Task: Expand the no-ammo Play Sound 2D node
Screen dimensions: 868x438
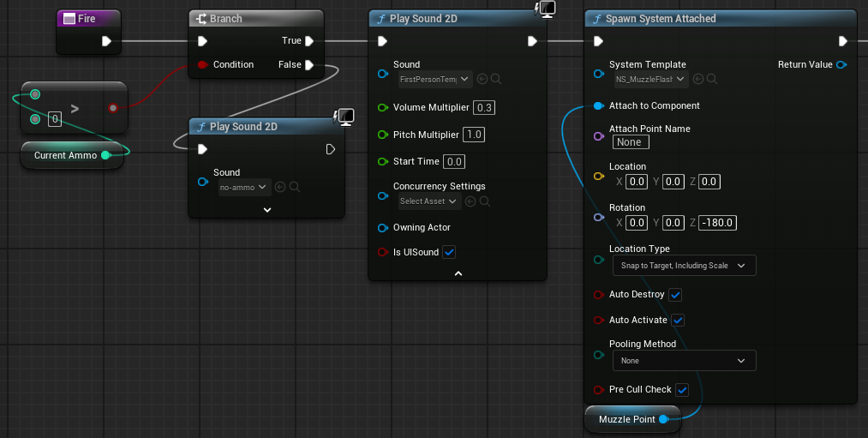Action: coord(267,210)
